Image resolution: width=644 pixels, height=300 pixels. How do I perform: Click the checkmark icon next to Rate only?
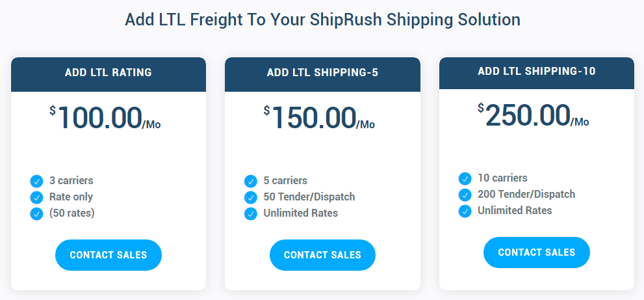(x=36, y=198)
